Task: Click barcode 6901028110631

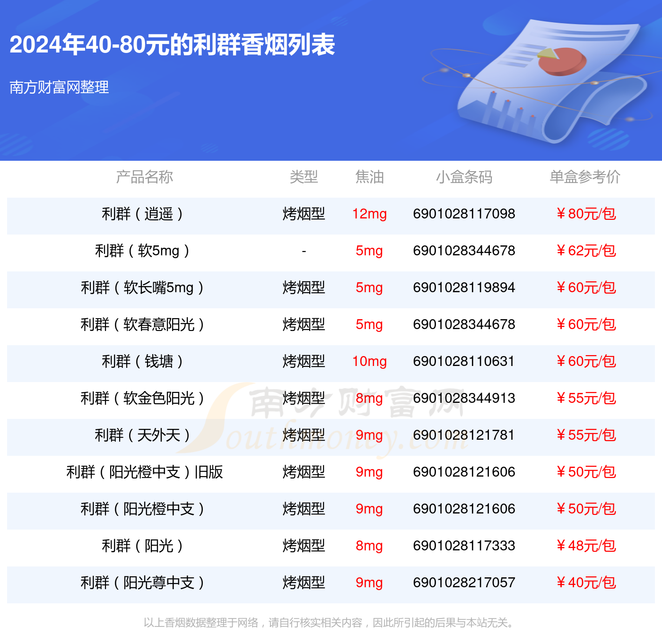Action: click(464, 361)
